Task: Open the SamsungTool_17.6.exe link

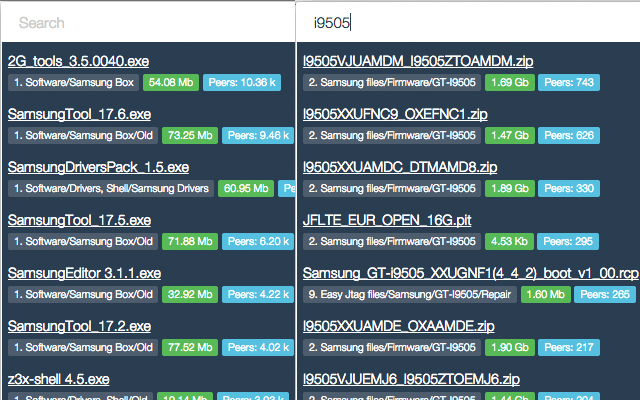Action: (x=79, y=114)
